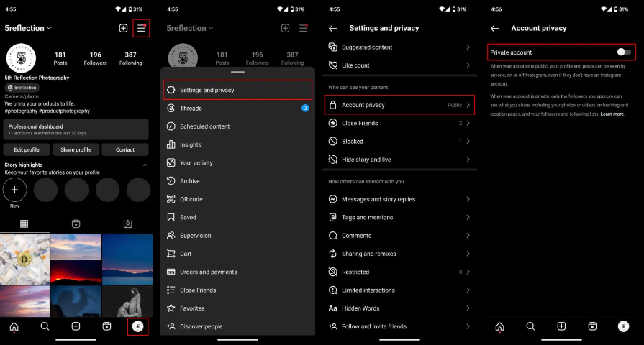This screenshot has width=644, height=345.
Task: Open the 181 Posts count
Action: click(x=60, y=58)
